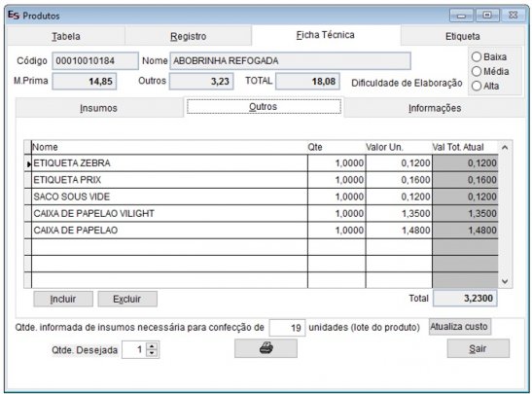Click the row selector of ETIQUETA ZEBRA
The width and height of the screenshot is (532, 394).
28,163
